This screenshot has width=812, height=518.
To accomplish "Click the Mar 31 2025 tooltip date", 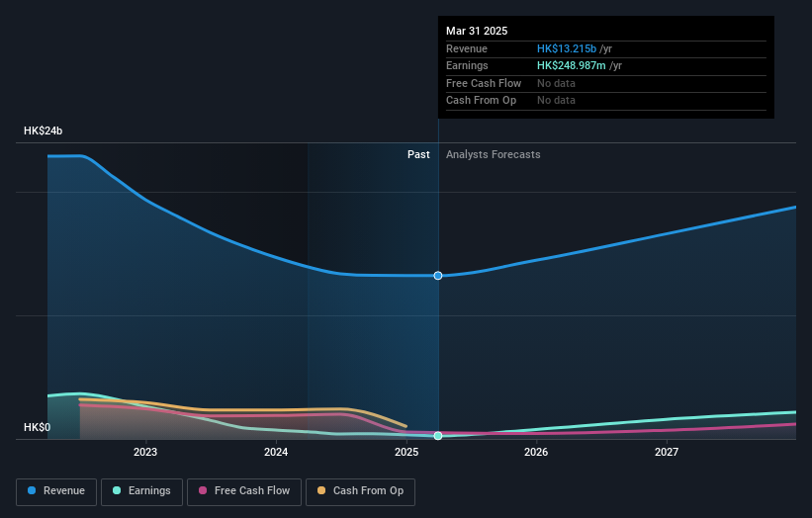I will tap(477, 31).
